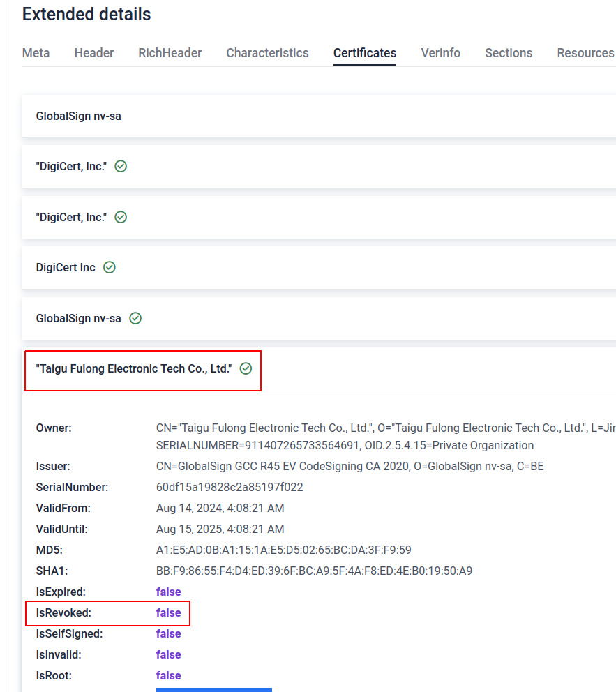Click ValidFrom date Aug 14, 2024

pyautogui.click(x=220, y=509)
